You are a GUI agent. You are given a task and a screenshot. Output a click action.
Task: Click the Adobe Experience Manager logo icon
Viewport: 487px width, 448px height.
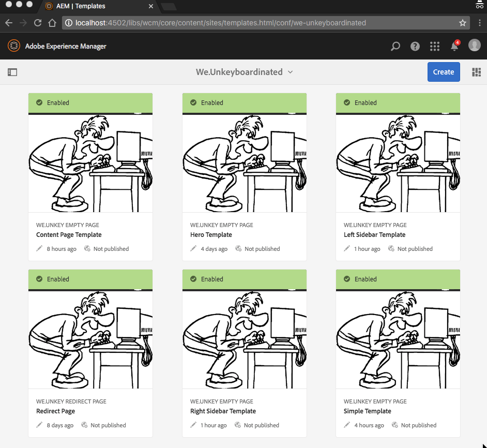13,46
